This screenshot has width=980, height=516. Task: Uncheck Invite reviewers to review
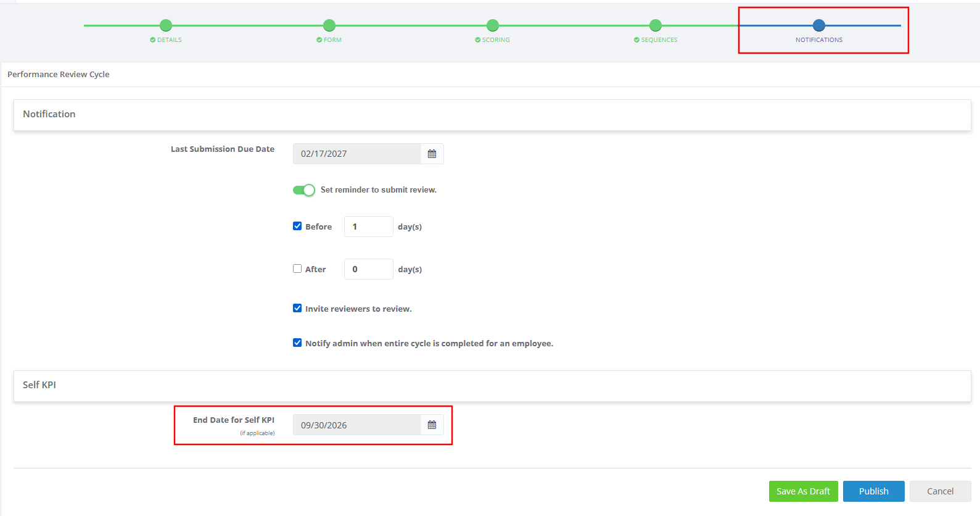[297, 308]
